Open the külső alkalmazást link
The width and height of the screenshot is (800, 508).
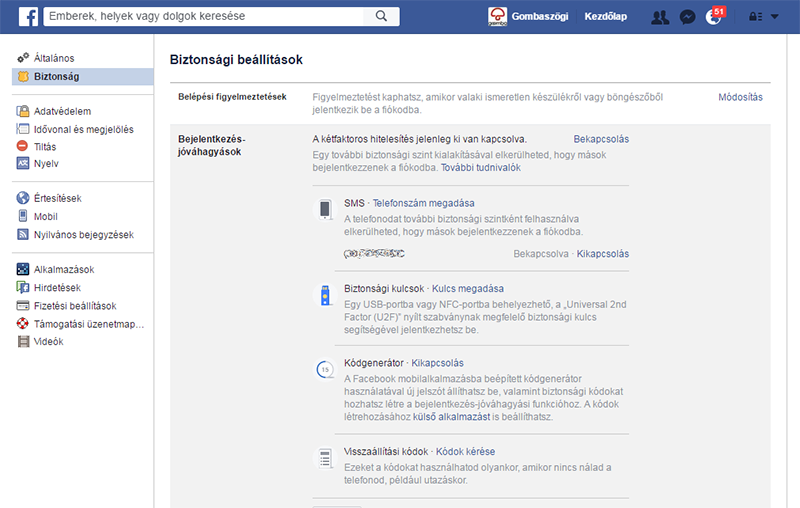452,417
